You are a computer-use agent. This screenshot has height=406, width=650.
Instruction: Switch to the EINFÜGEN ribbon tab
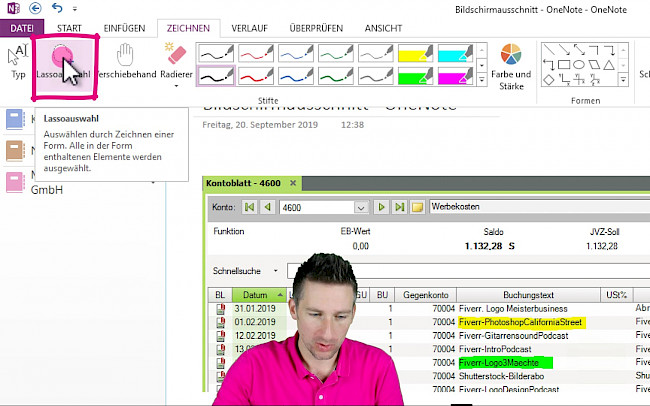(x=130, y=27)
